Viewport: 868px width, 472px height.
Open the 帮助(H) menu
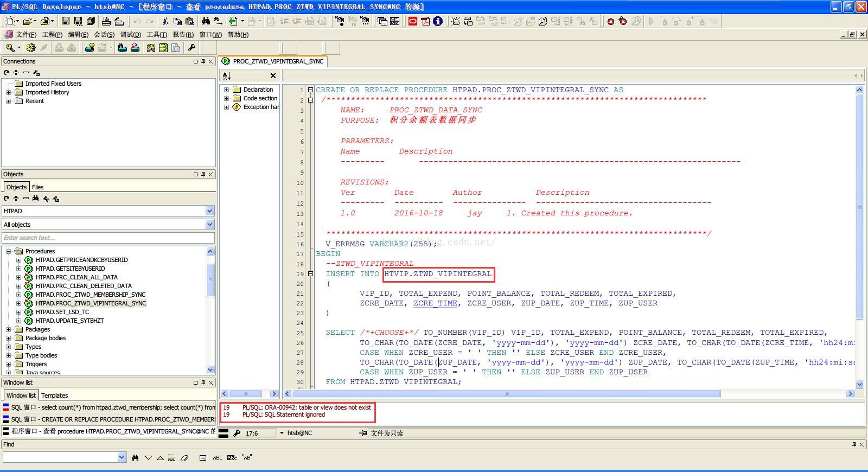click(x=238, y=35)
